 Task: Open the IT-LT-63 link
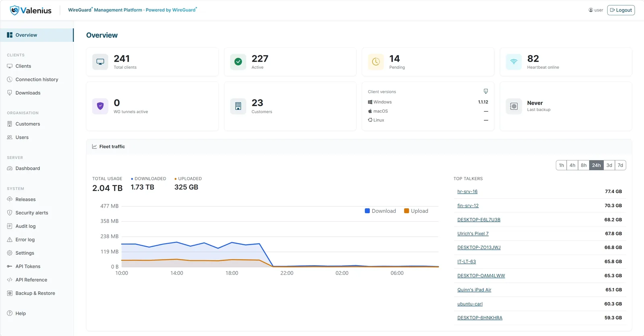466,262
